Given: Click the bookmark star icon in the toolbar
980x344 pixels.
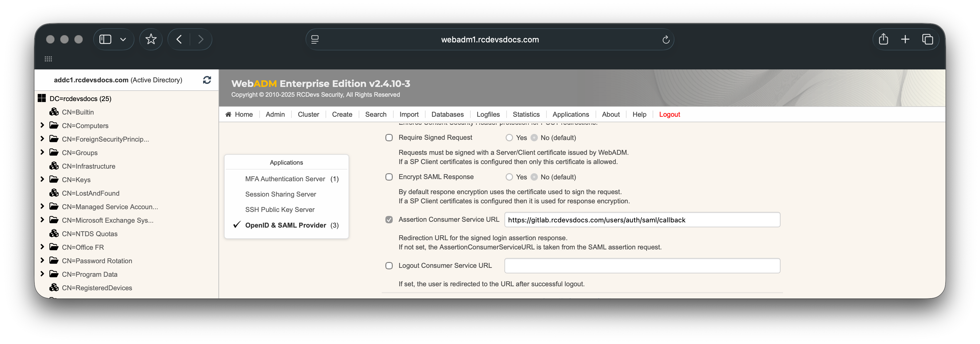Looking at the screenshot, I should tap(151, 39).
